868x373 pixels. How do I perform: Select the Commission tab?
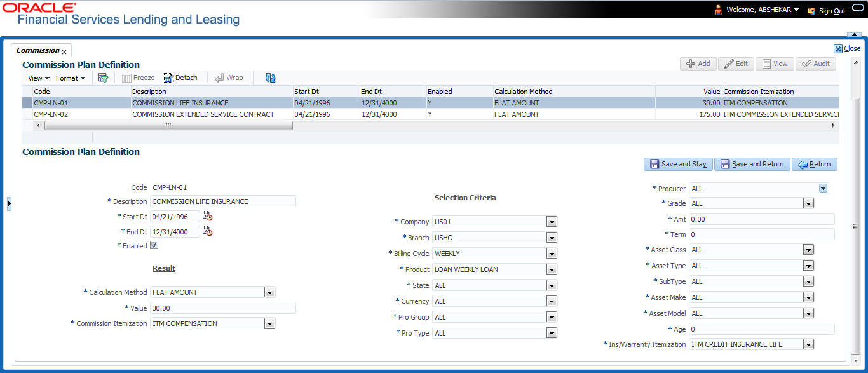pyautogui.click(x=37, y=50)
